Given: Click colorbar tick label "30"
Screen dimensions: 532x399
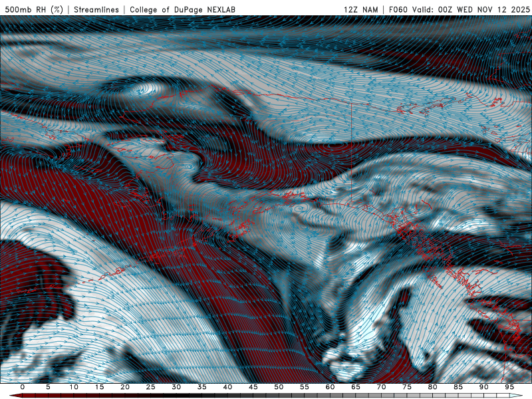Looking at the screenshot, I should pyautogui.click(x=176, y=387).
